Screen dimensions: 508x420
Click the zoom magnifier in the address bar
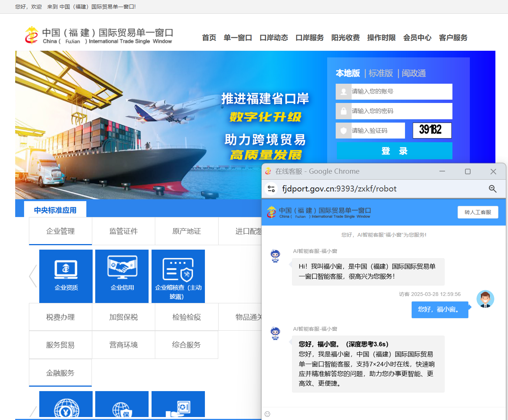(x=492, y=189)
